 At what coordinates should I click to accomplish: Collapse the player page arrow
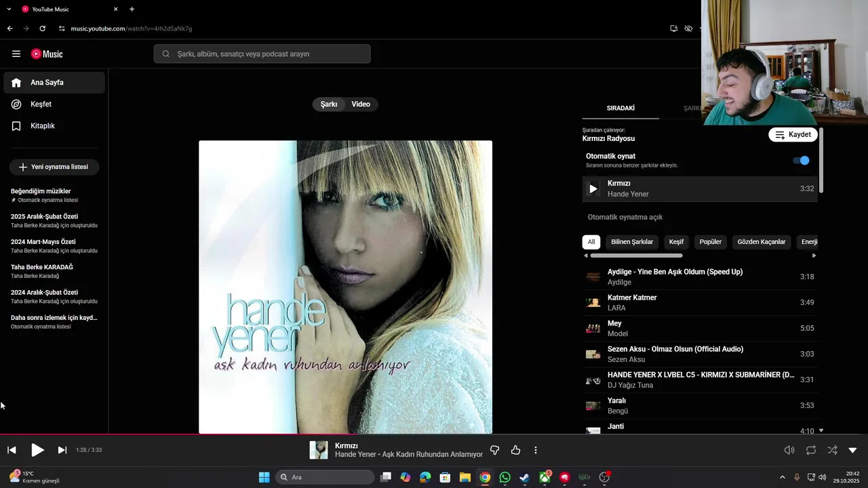(853, 450)
